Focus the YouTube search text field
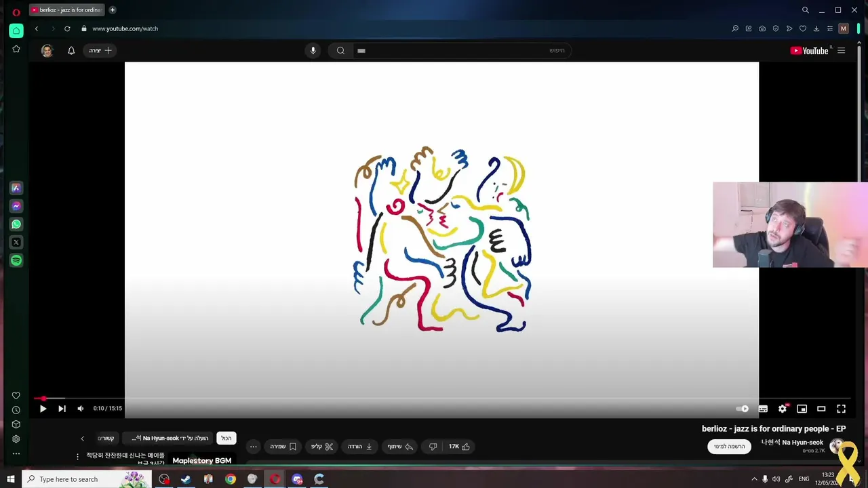Image resolution: width=868 pixels, height=488 pixels. tap(462, 50)
